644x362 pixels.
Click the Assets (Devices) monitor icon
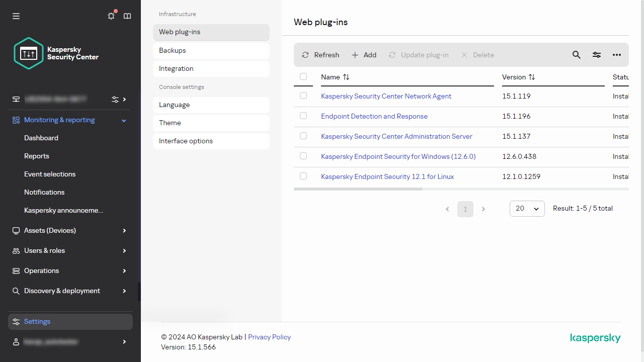(16, 231)
